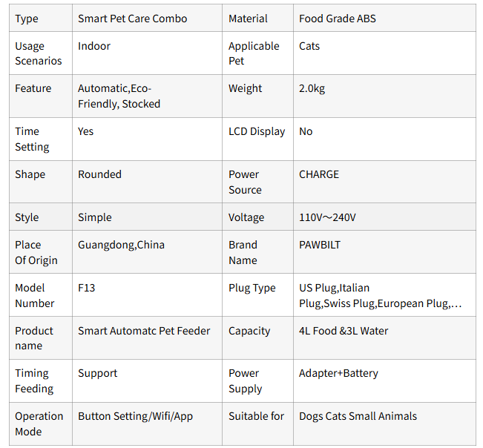The image size is (483, 448).
Task: Click the 'Rounded' shape value
Action: coord(99,174)
